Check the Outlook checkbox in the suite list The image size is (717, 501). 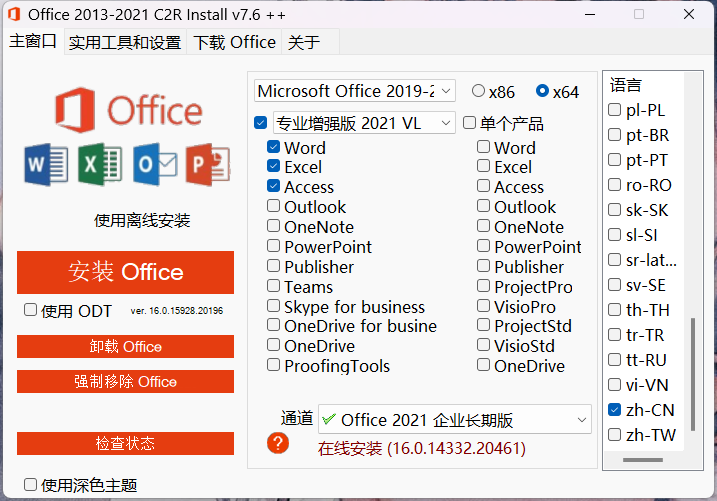273,207
